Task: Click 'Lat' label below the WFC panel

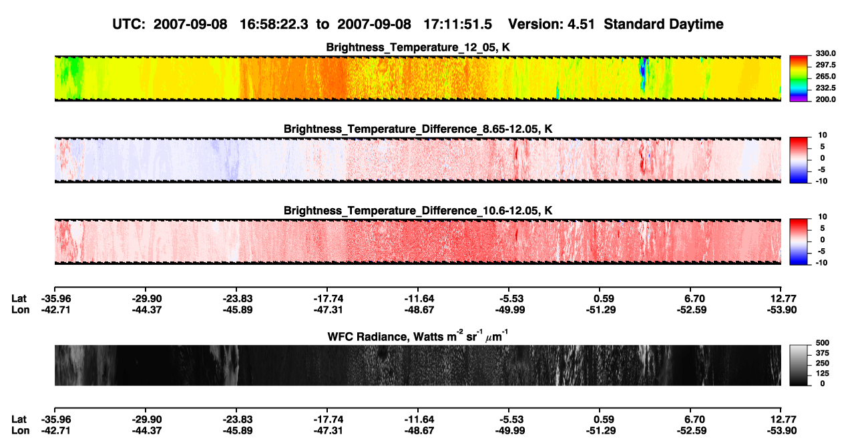Action: click(19, 420)
